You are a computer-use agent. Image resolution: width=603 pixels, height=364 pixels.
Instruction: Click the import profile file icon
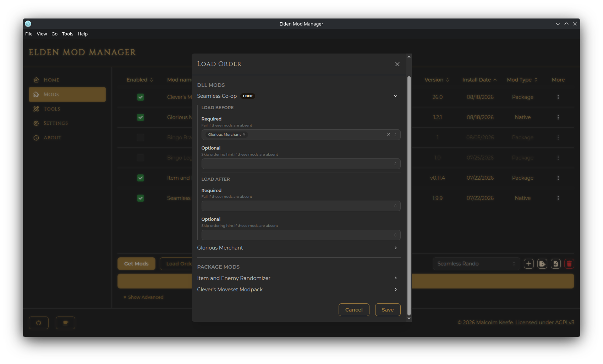click(x=556, y=264)
